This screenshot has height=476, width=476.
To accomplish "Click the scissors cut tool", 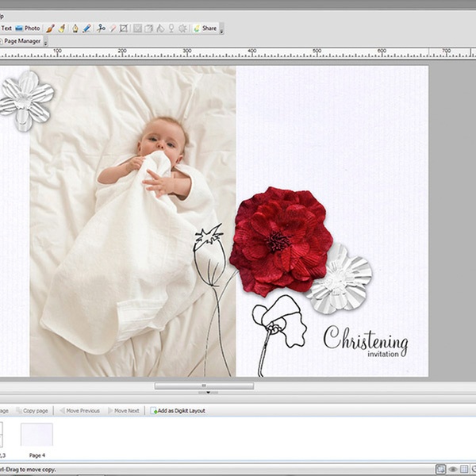I will 101,28.
